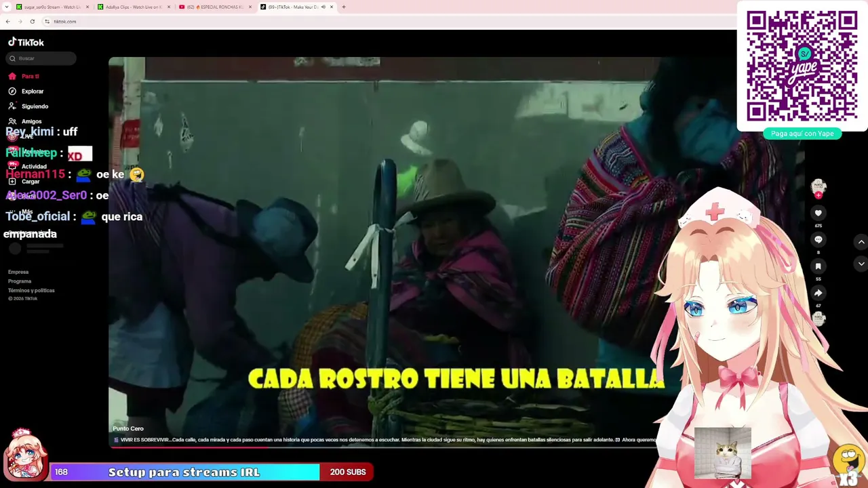Screen dimensions: 868x488
Task: Reload the TikTok page
Action: click(x=32, y=22)
